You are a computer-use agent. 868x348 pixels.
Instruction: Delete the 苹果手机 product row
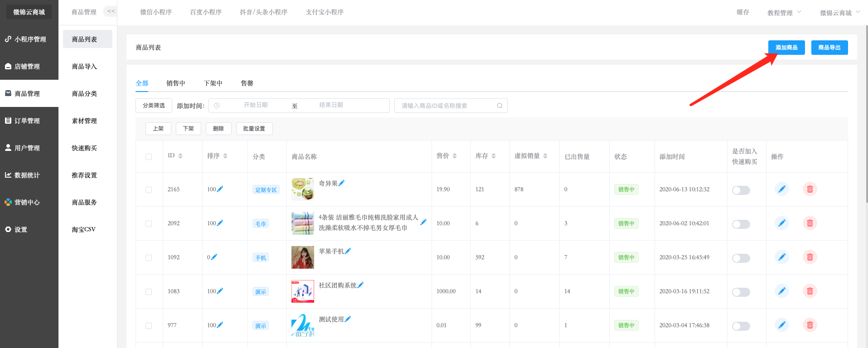coord(810,257)
